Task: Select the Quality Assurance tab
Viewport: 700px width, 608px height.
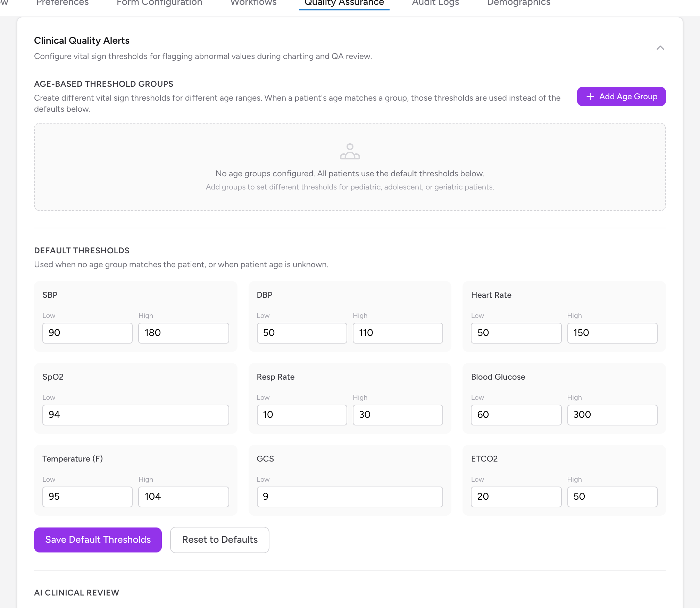Action: point(344,3)
